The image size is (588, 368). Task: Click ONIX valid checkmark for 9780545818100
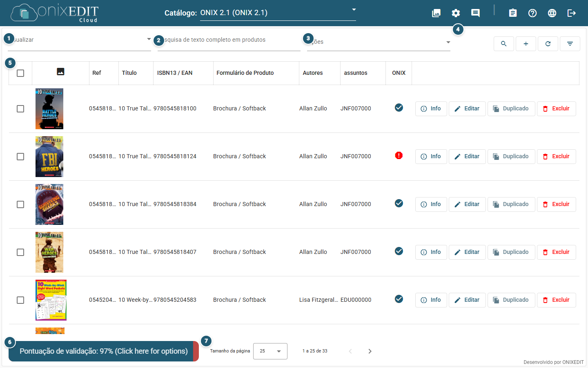(399, 108)
